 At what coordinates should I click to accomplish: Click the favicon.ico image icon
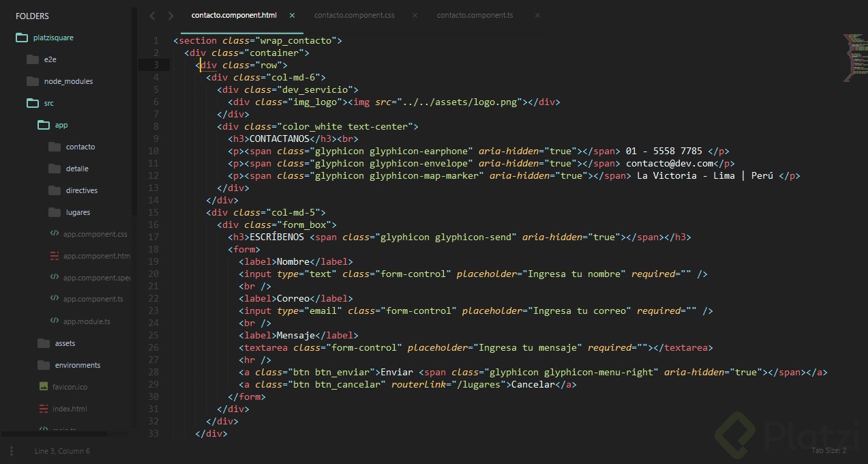pos(44,387)
